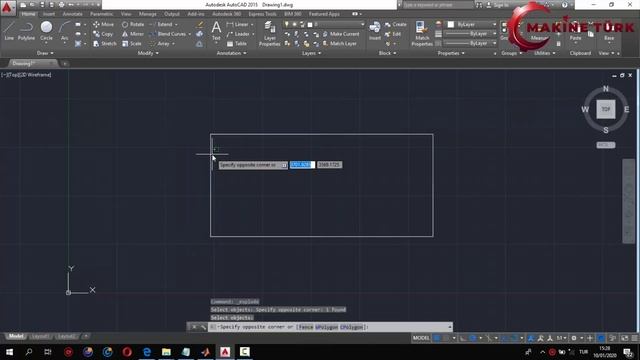The width and height of the screenshot is (640, 360).
Task: Open the Parametric ribbon tab
Action: click(102, 14)
